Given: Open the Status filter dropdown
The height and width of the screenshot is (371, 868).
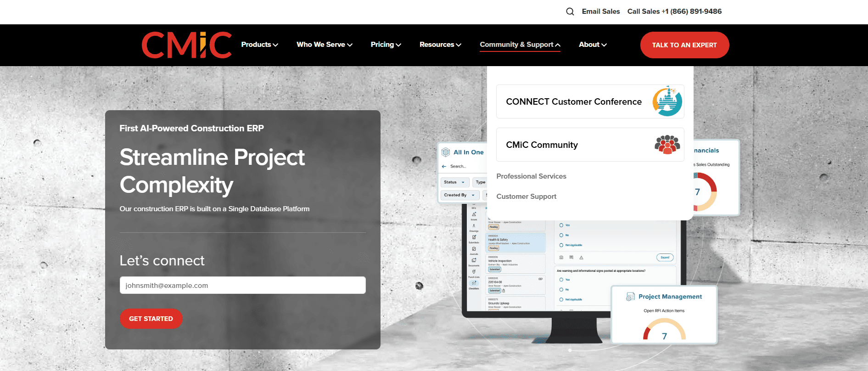Looking at the screenshot, I should (x=454, y=182).
